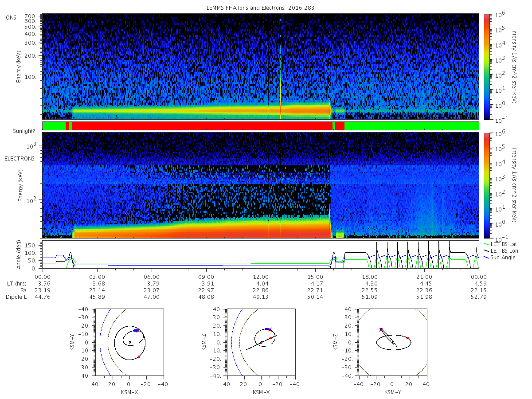Screen dimensions: 532x399
Task: Click the ions intensity color bar
Action: (486, 66)
